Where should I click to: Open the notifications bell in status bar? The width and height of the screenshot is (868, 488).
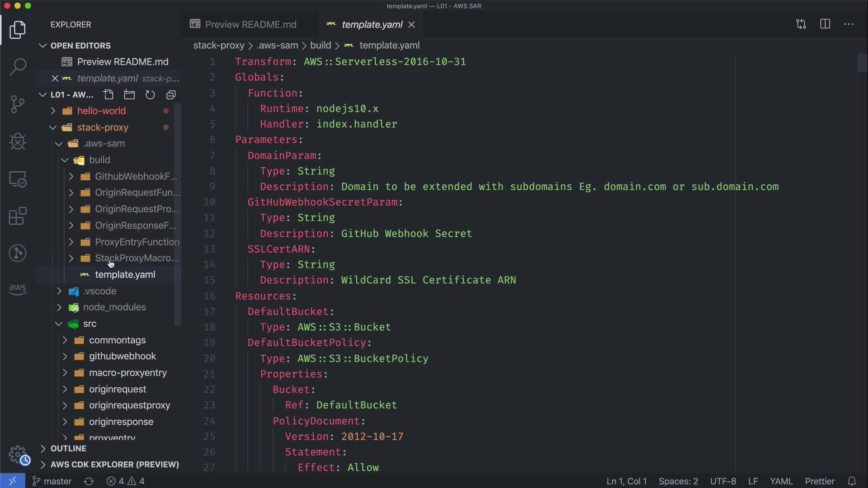(852, 481)
